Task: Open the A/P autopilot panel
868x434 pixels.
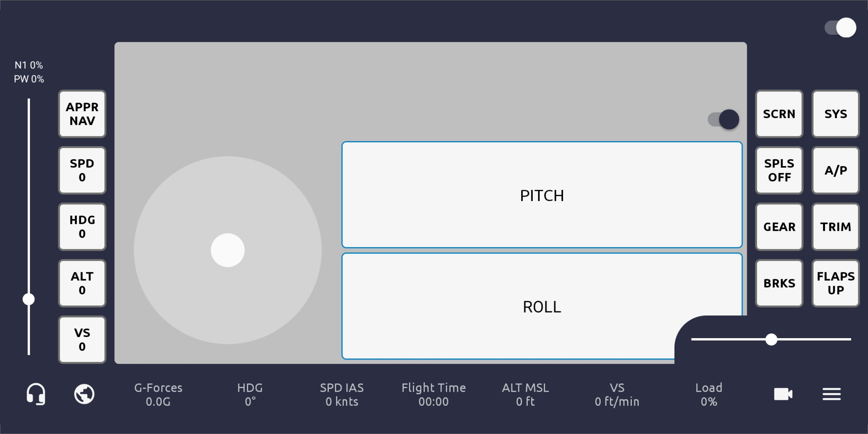Action: pos(835,170)
